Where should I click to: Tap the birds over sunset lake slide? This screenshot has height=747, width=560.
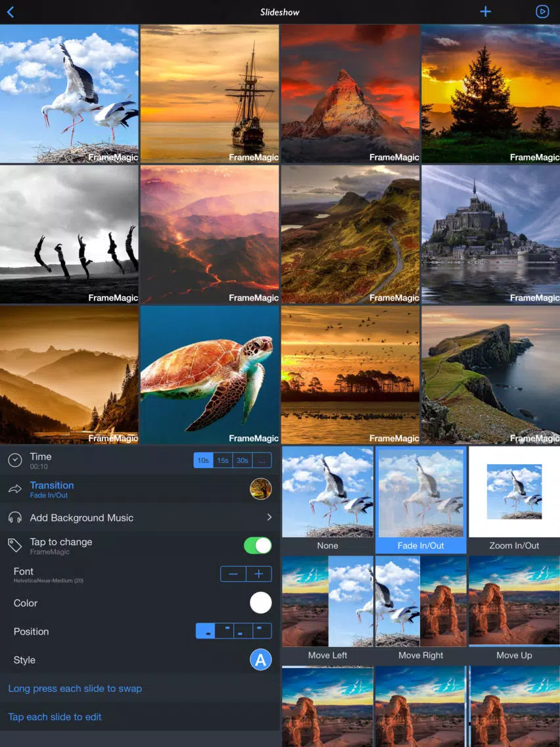pos(350,375)
